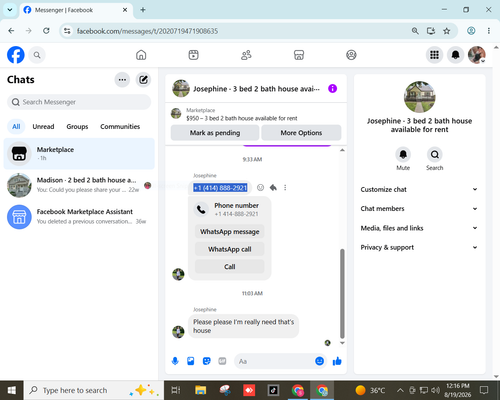The image size is (500, 400).
Task: Click the Facebook search magnifier icon
Action: [37, 55]
